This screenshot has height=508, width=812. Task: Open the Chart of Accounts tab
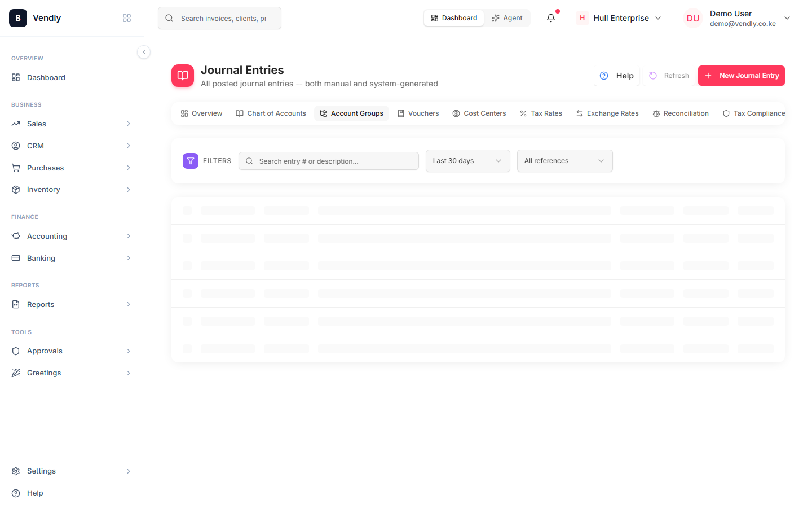click(x=271, y=113)
